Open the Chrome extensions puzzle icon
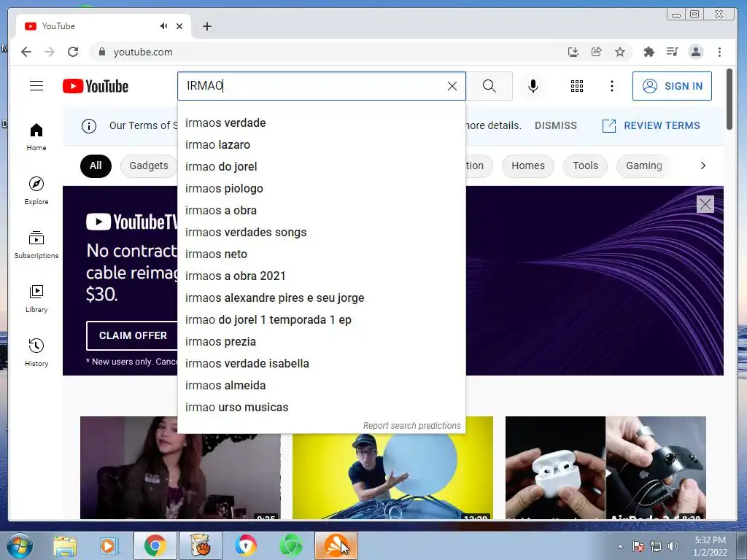Image resolution: width=747 pixels, height=560 pixels. coord(649,52)
